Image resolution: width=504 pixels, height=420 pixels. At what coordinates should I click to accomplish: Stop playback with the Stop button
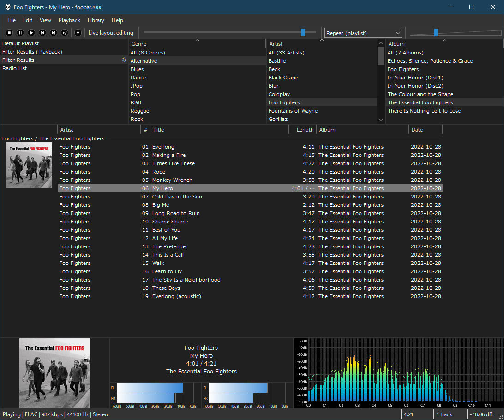tap(9, 33)
